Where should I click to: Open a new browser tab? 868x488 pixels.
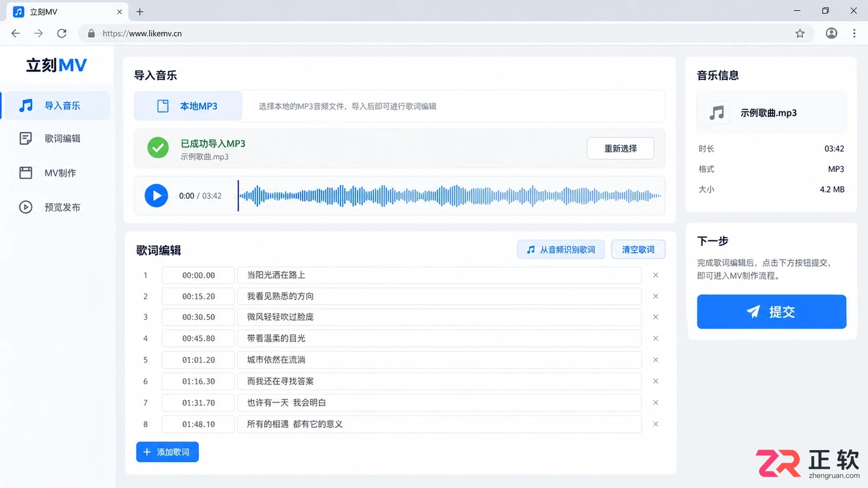click(140, 11)
